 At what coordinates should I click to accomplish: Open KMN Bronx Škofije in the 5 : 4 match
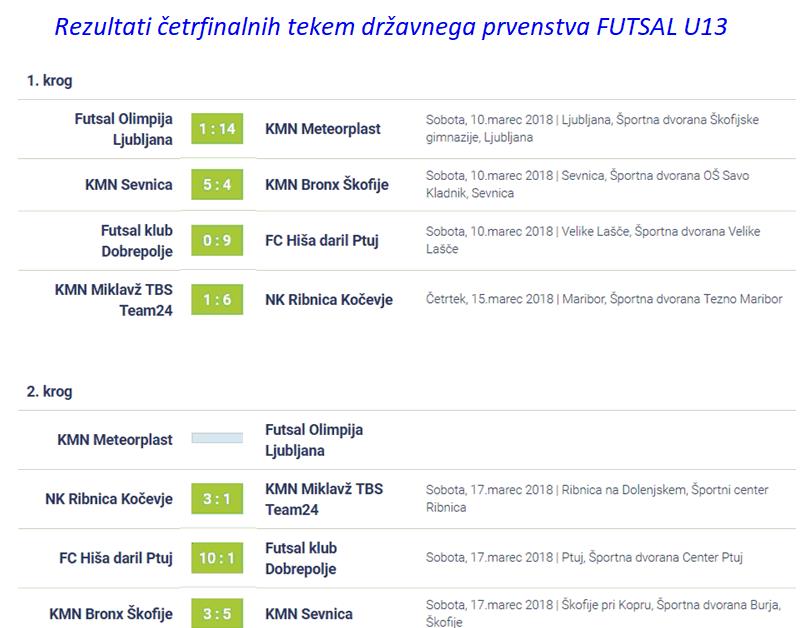coord(326,185)
